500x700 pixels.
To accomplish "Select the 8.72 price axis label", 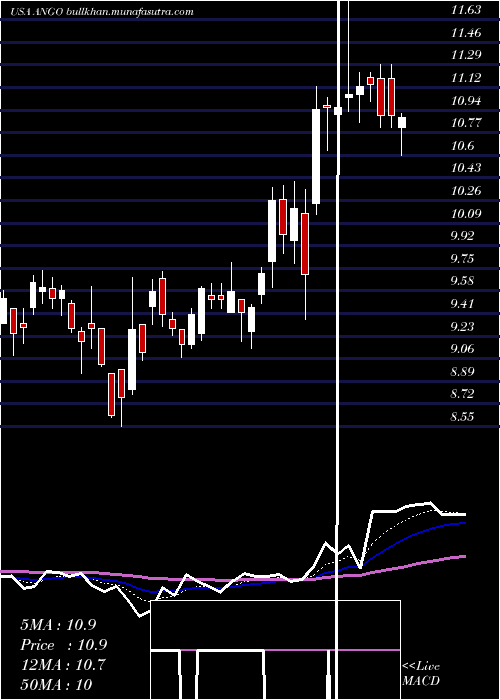I will coord(462,394).
